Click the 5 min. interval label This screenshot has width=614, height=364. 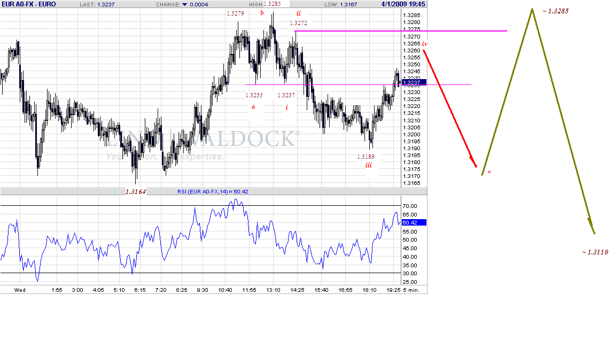411,290
